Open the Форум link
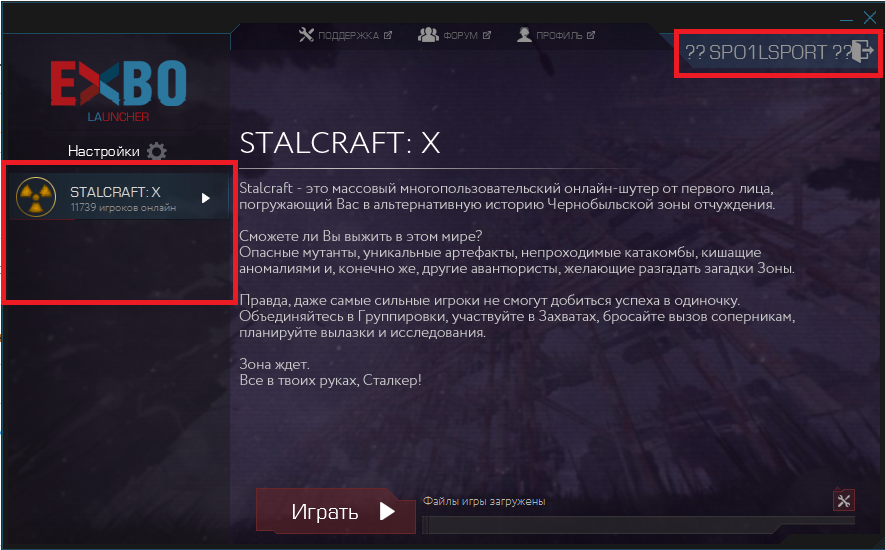The width and height of the screenshot is (885, 550). tap(460, 36)
